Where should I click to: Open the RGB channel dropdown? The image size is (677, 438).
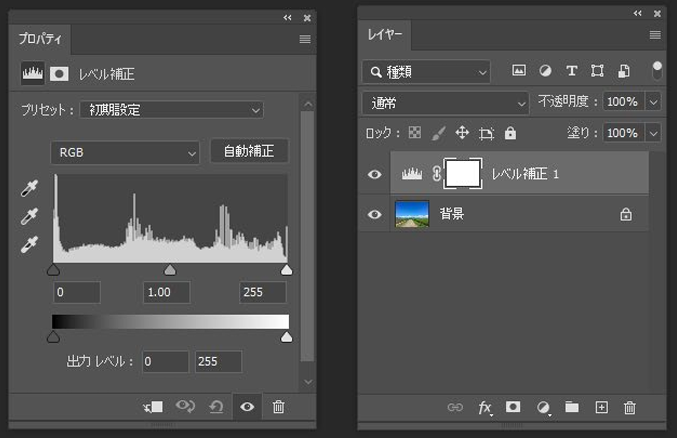pyautogui.click(x=125, y=152)
